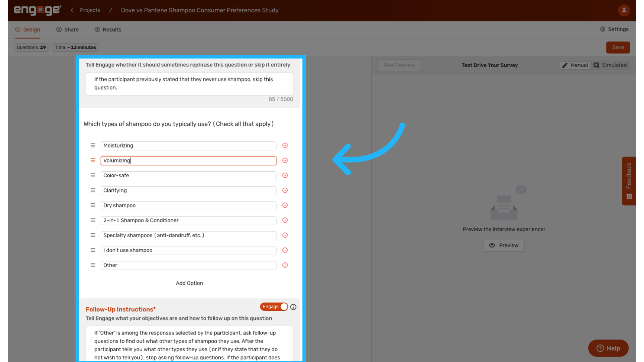Click the Engage logo
The image size is (644, 362).
click(37, 10)
